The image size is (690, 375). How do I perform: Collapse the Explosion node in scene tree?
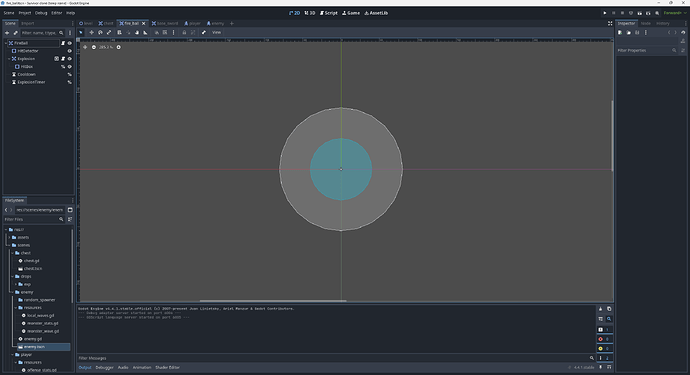[x=9, y=59]
